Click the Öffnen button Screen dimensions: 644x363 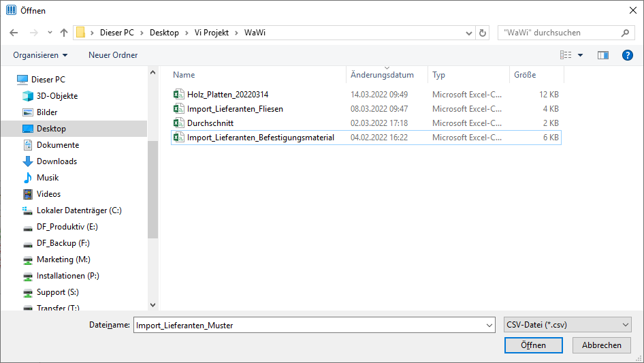click(533, 345)
